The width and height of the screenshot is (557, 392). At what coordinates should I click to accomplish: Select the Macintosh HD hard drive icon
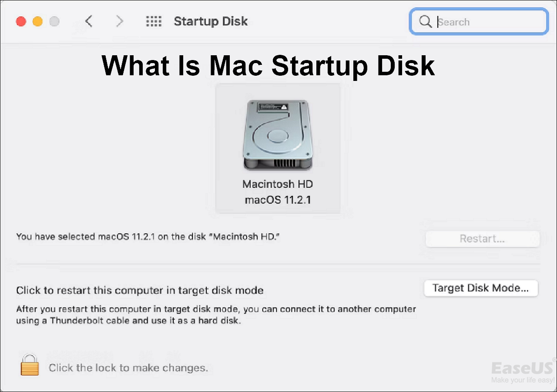(x=278, y=135)
